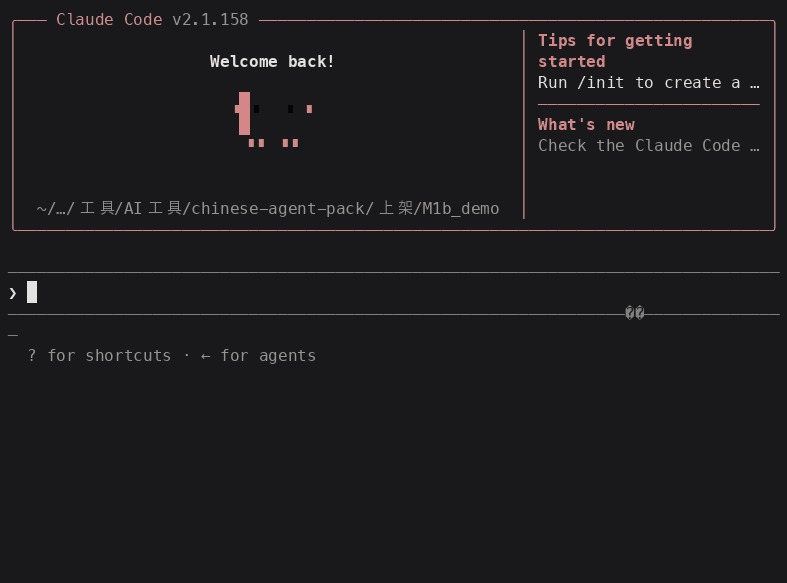Click the 'for agents' hint text
The height and width of the screenshot is (583, 787).
coord(269,356)
